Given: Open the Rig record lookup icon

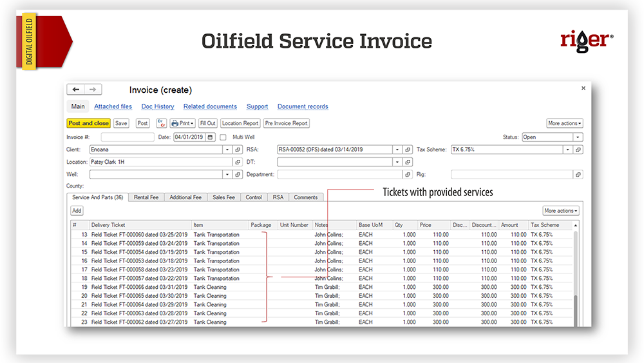Looking at the screenshot, I should 578,175.
